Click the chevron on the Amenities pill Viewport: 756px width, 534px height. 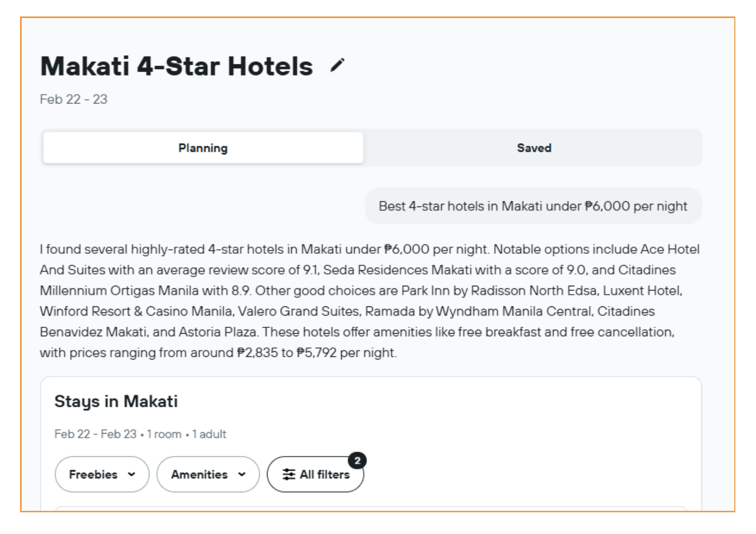click(242, 475)
